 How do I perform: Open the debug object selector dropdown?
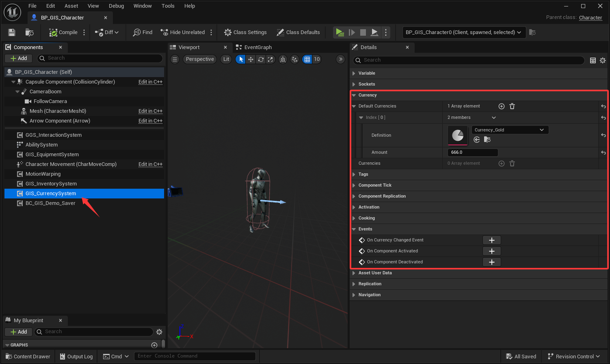click(x=464, y=32)
